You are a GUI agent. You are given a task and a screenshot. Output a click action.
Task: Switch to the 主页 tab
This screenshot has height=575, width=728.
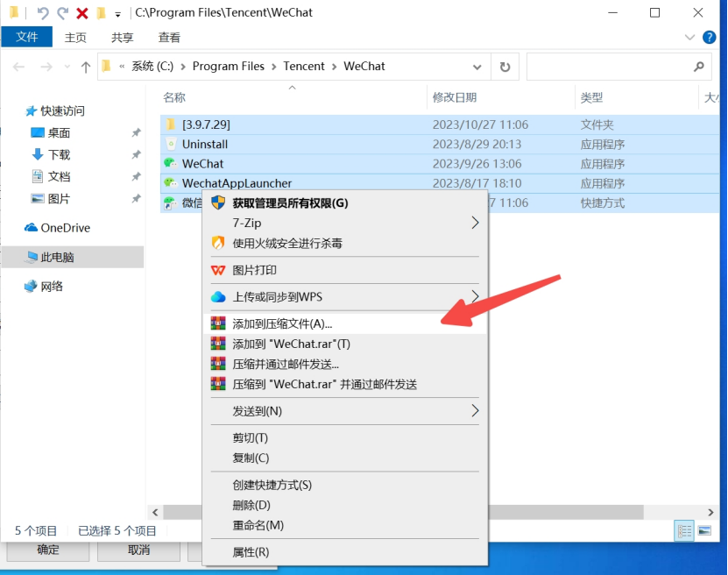(x=75, y=37)
